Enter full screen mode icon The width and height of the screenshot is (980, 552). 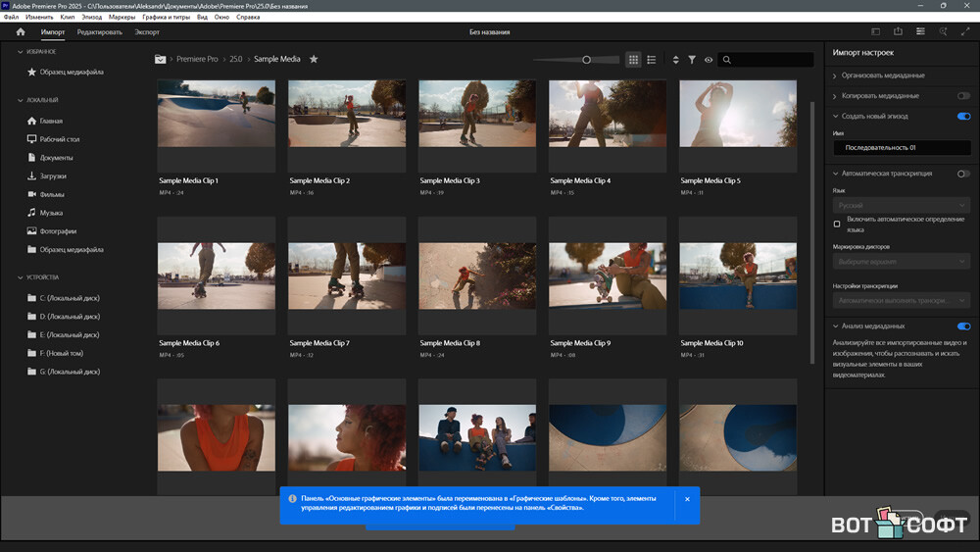point(965,31)
